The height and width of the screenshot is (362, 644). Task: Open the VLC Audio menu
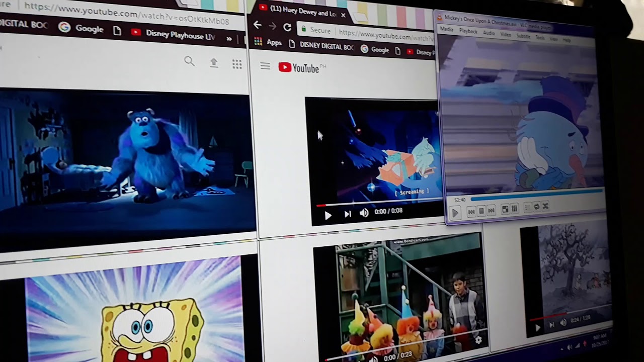[489, 33]
